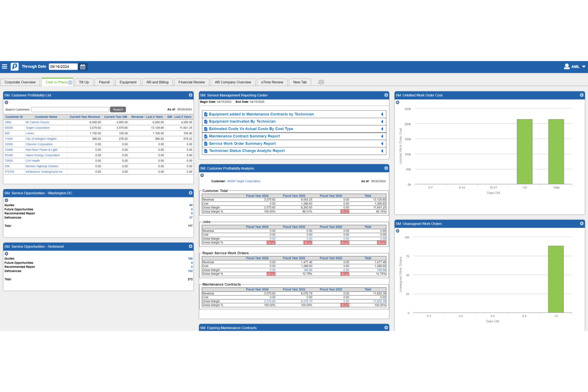
Task: Open Unassigned Work Orders settings gear
Action: click(582, 224)
